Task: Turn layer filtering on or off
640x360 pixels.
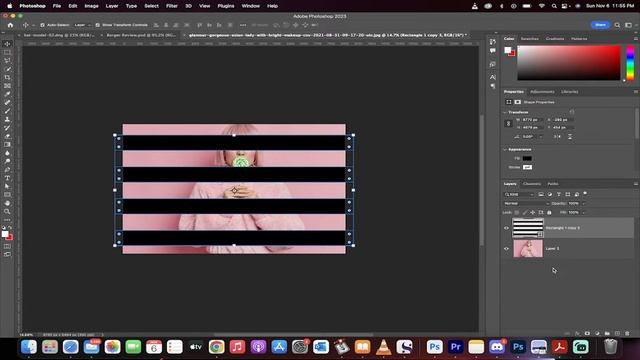Action: pos(585,193)
